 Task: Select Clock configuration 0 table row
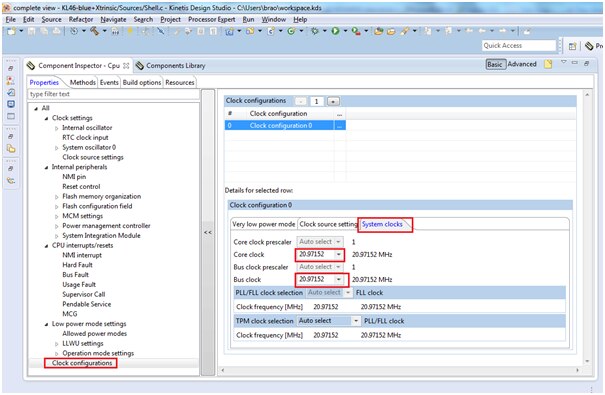pyautogui.click(x=285, y=125)
